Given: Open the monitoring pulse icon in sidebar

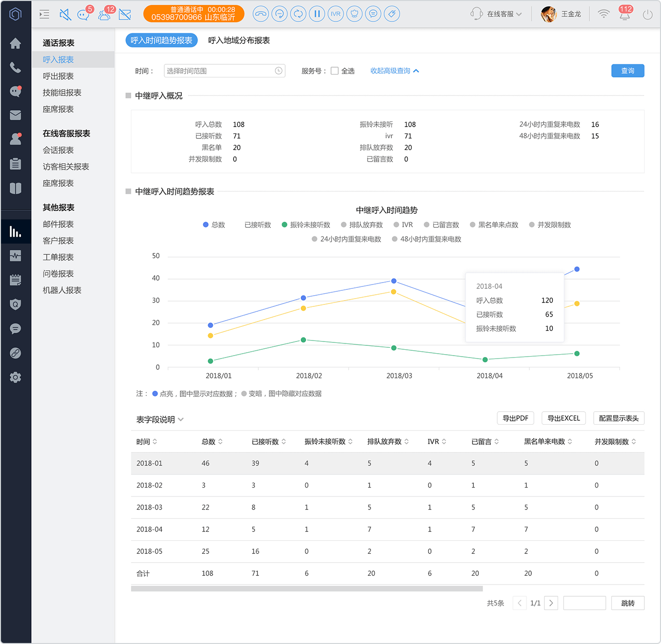Looking at the screenshot, I should tap(16, 256).
